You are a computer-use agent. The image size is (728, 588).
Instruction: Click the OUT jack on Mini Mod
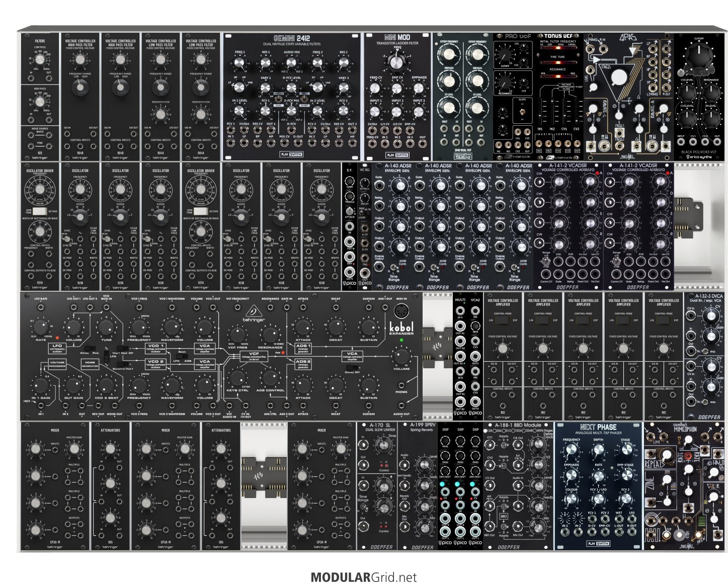click(x=423, y=144)
